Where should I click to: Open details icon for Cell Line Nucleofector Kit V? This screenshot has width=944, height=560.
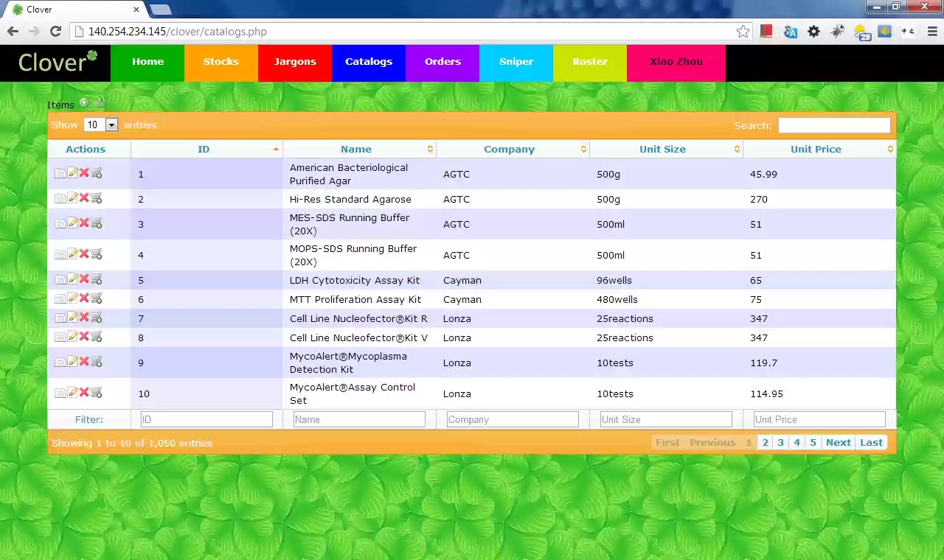point(60,336)
